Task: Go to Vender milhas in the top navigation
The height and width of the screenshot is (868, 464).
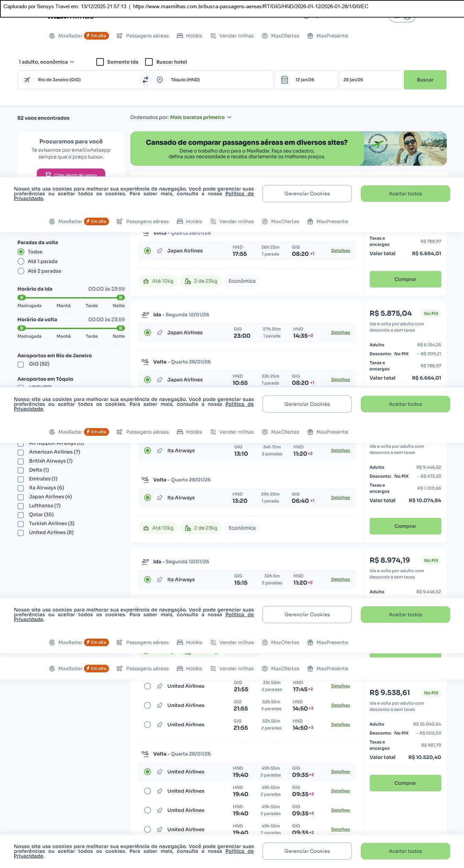Action: click(236, 36)
